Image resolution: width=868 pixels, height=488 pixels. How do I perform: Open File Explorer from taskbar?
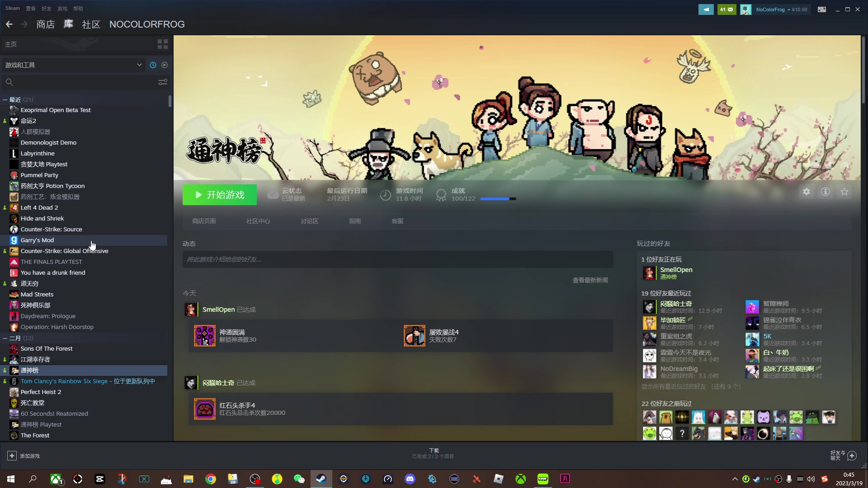pos(189,479)
